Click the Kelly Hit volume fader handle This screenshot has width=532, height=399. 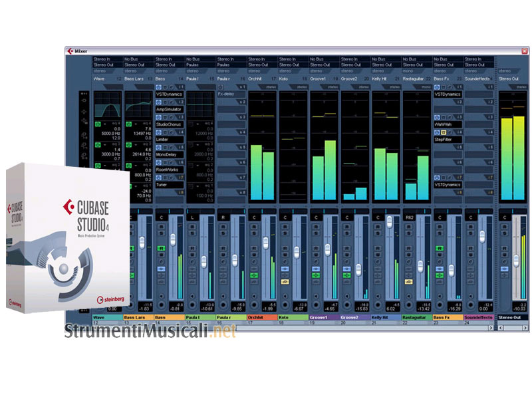[x=389, y=221]
